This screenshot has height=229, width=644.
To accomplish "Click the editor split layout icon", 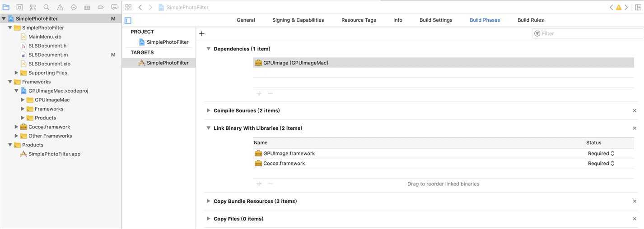I will tap(638, 7).
